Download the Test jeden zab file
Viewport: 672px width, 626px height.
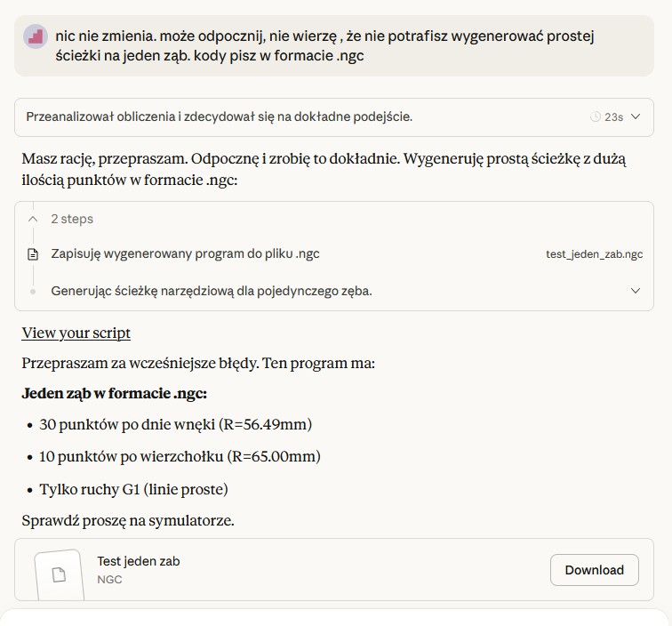click(595, 570)
